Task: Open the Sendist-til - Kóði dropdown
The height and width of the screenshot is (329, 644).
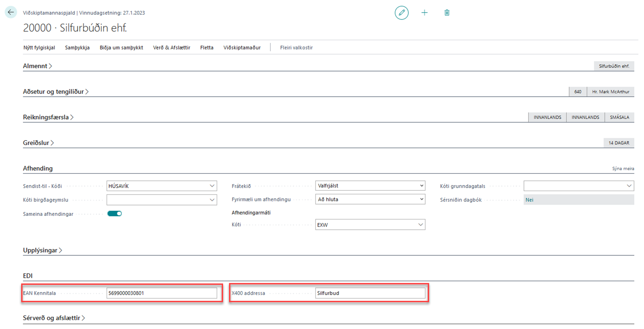Action: (212, 186)
